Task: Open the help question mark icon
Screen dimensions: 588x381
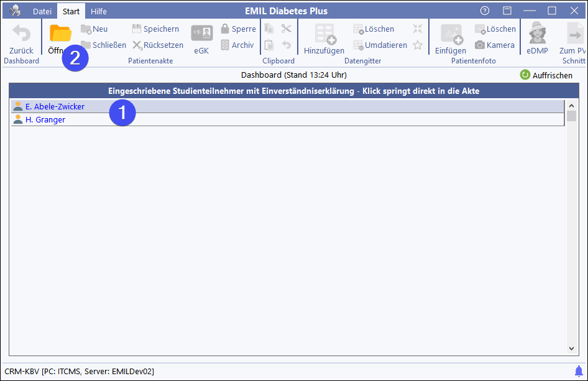Action: point(485,11)
